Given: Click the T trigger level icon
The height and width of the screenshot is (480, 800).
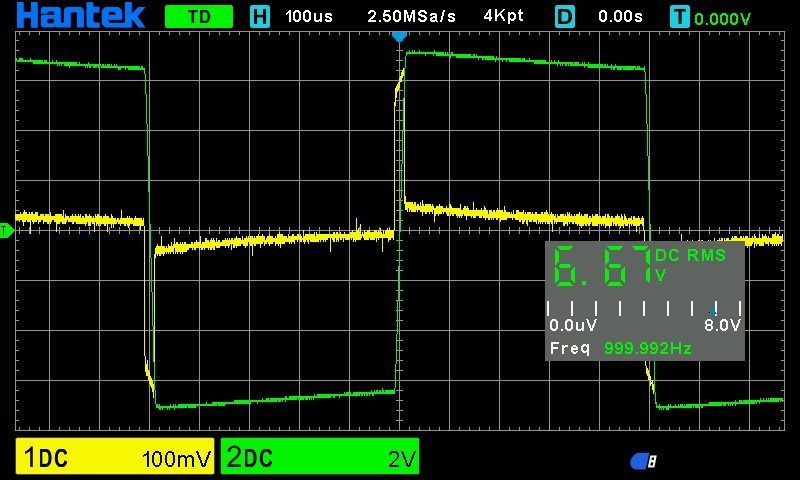Looking at the screenshot, I should (x=680, y=17).
